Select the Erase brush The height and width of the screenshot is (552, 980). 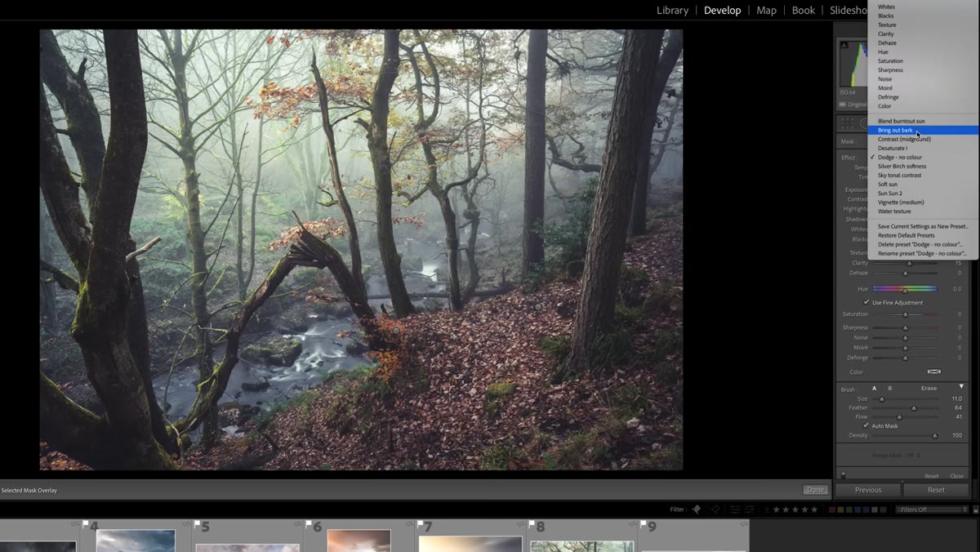(x=929, y=389)
